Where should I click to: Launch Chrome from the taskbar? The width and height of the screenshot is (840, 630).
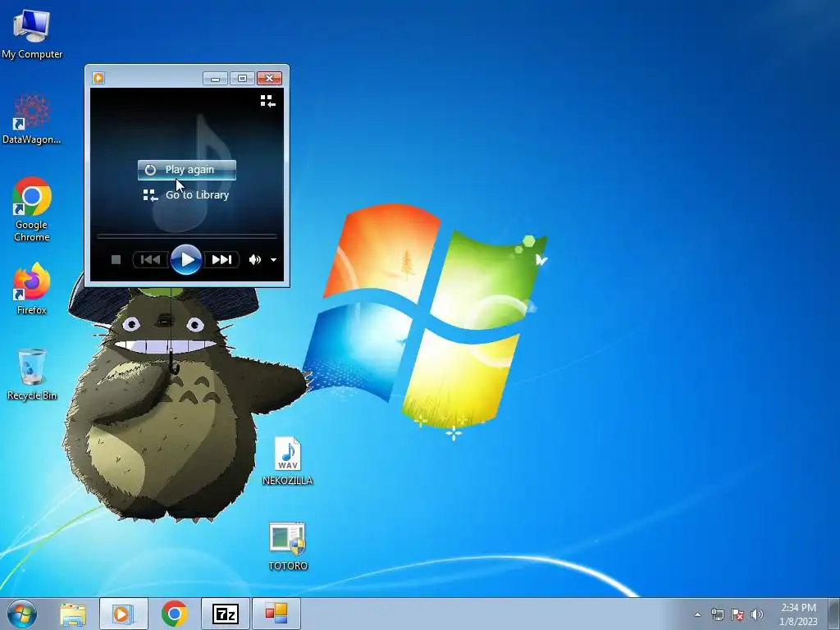[174, 614]
